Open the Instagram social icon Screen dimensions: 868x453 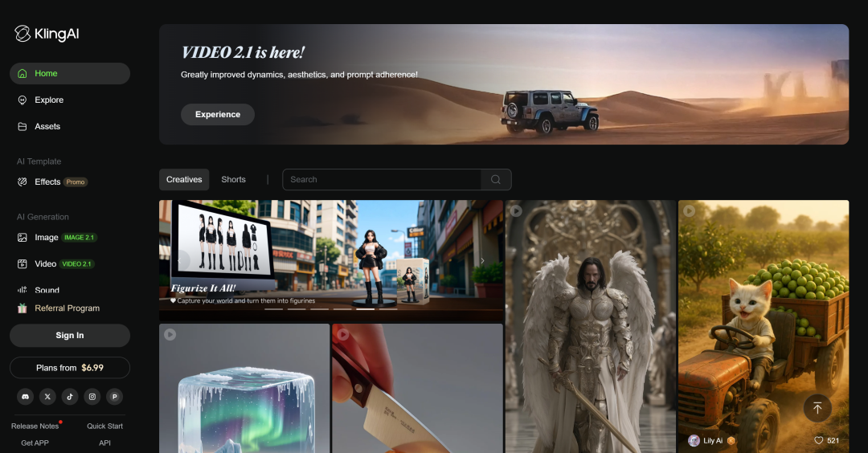tap(92, 397)
